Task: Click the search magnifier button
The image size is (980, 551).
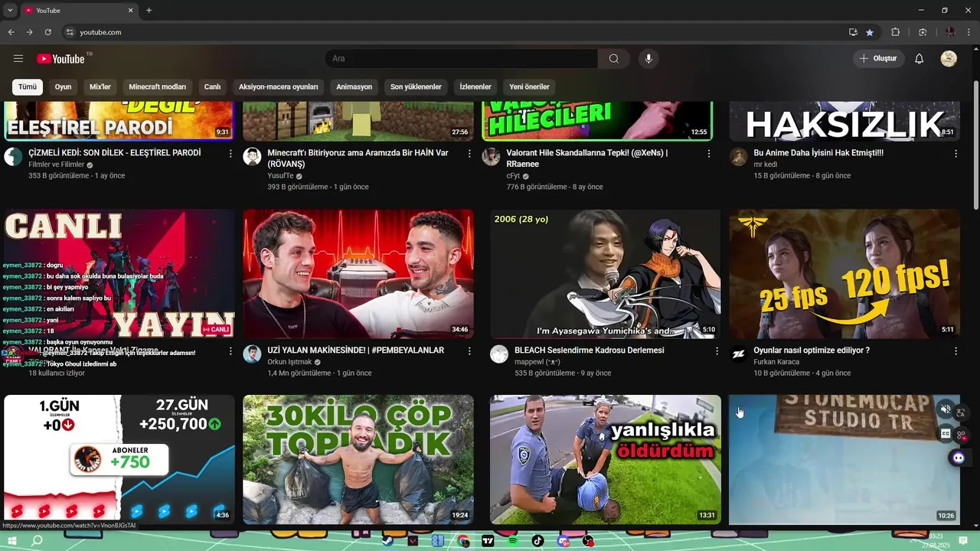Action: click(614, 59)
